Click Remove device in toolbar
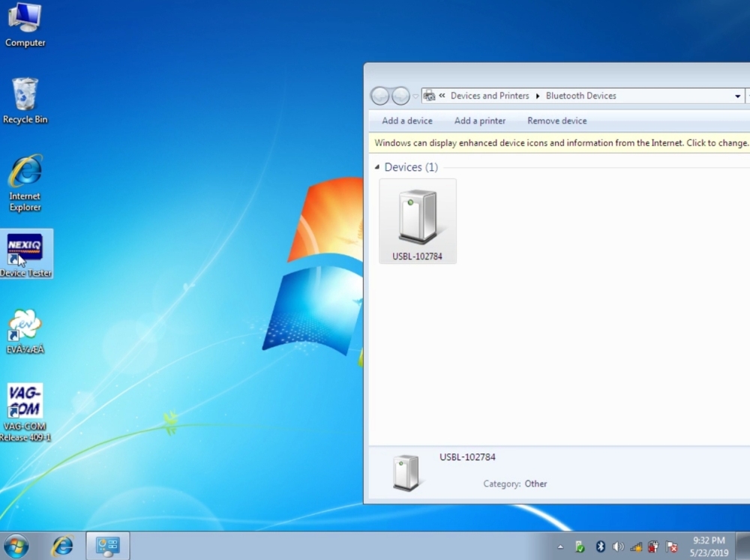Viewport: 750px width, 560px height. 556,121
